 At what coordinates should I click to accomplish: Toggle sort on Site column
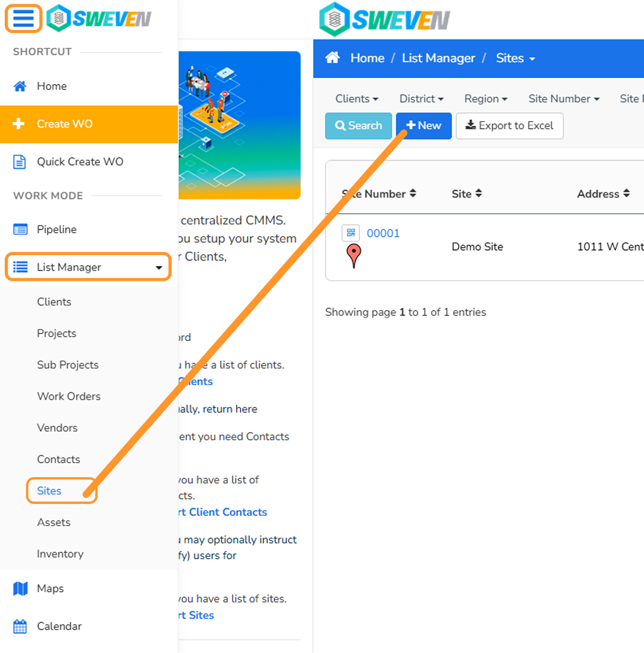478,194
